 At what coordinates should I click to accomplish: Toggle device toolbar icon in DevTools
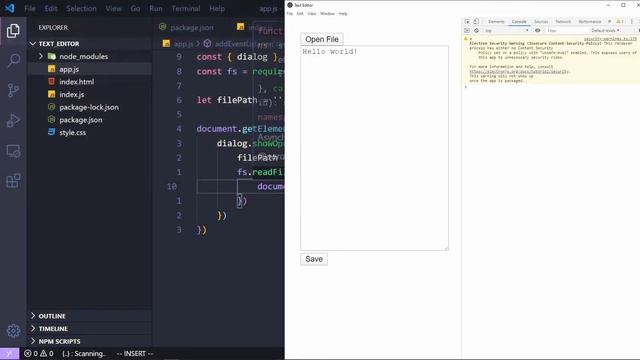coord(476,21)
